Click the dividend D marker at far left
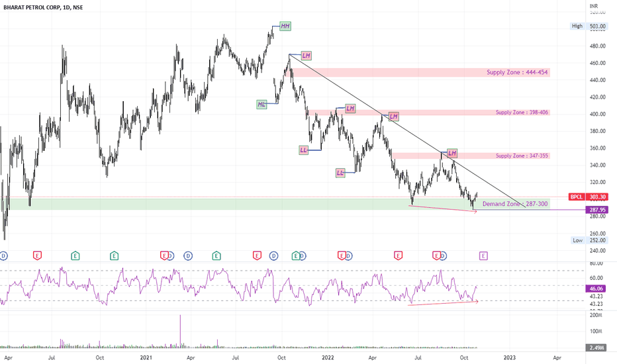 [x=3, y=256]
